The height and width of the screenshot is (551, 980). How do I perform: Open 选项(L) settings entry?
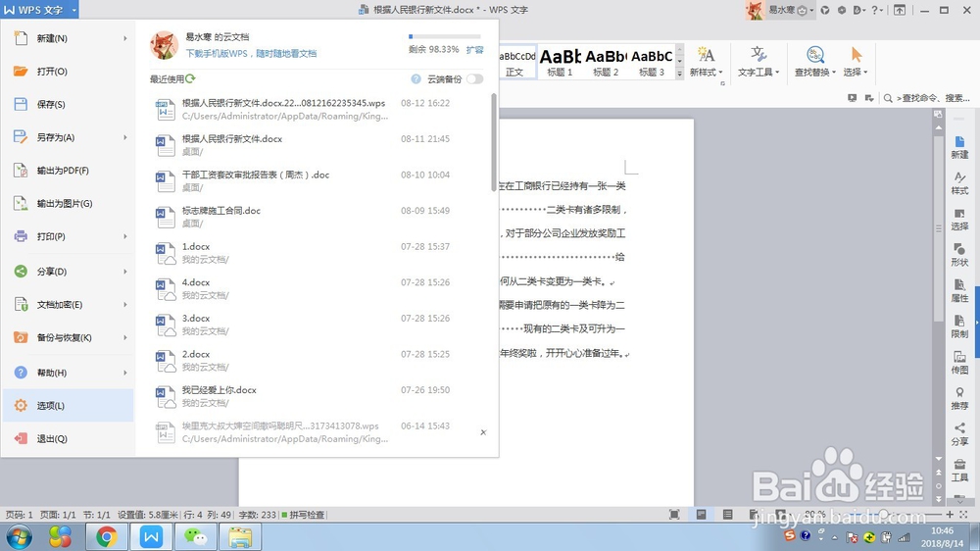pyautogui.click(x=68, y=405)
